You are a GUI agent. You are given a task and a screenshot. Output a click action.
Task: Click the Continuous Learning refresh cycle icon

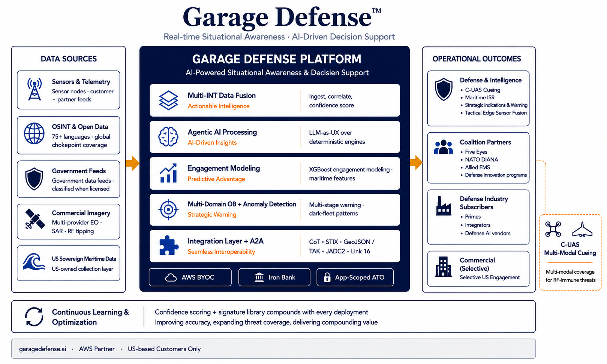[x=34, y=317]
